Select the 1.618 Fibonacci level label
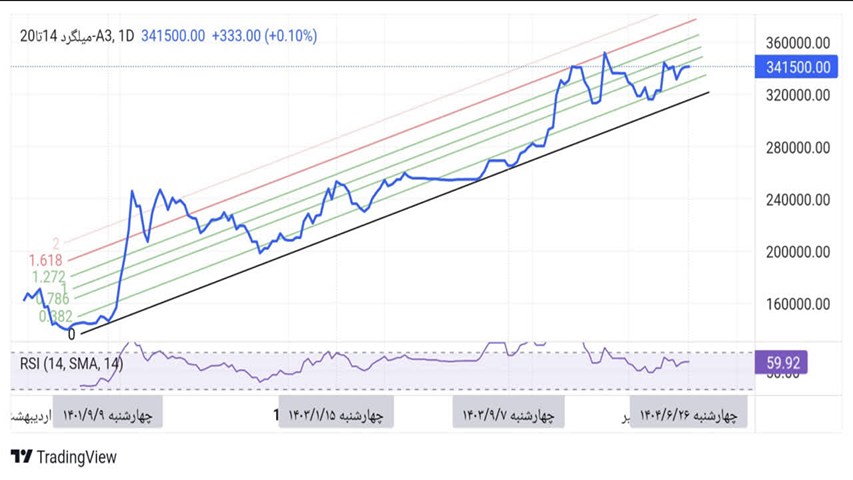The height and width of the screenshot is (480, 853). tap(45, 260)
